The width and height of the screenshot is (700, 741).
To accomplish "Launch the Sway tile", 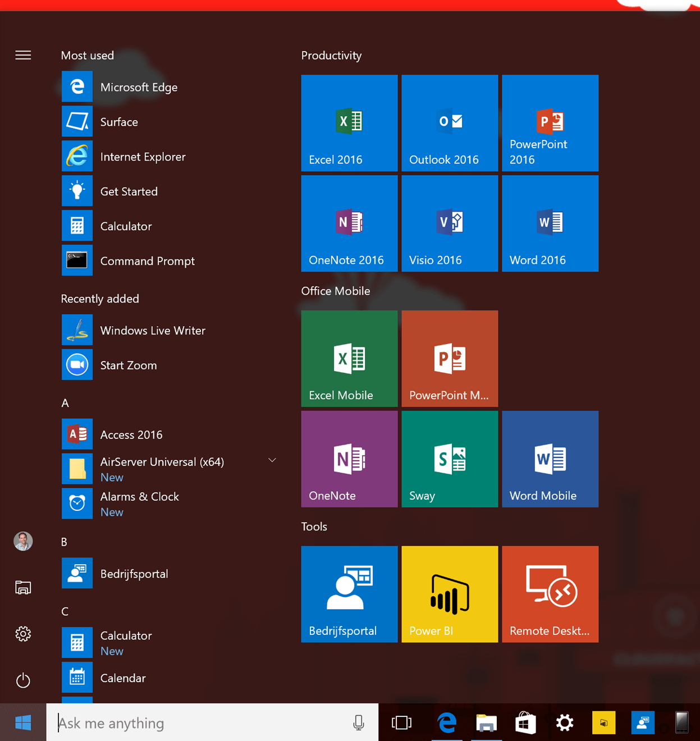I will [x=450, y=459].
